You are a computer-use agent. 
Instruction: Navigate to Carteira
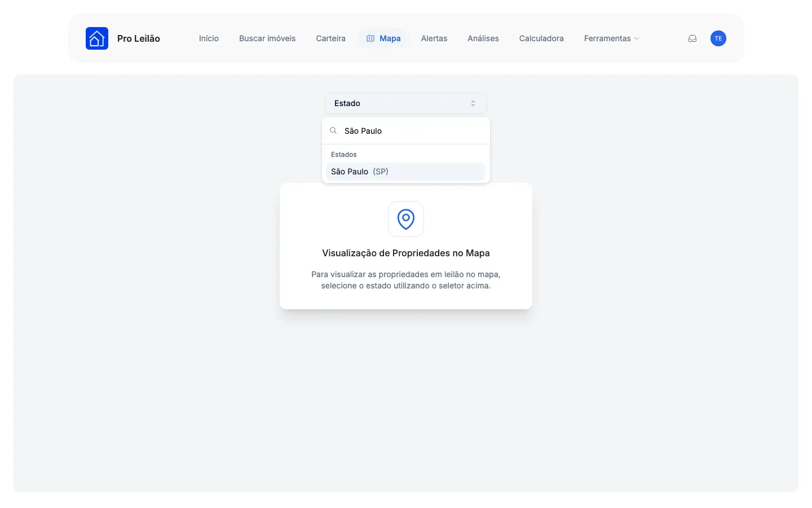tap(331, 38)
